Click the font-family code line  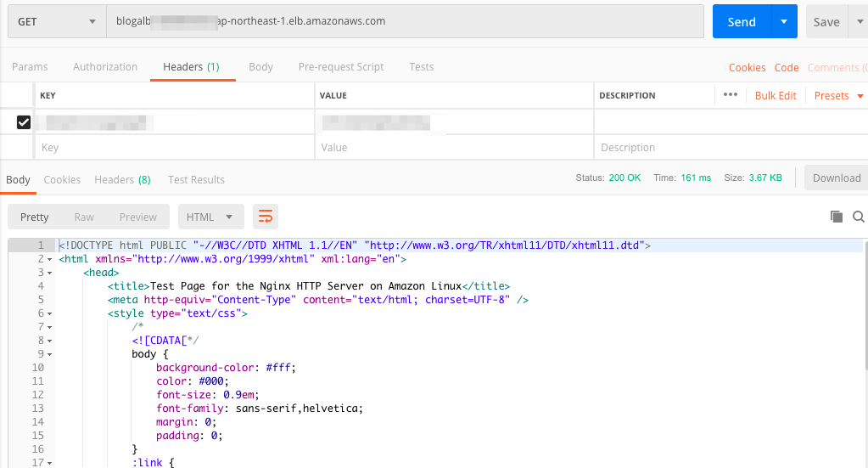coord(259,409)
